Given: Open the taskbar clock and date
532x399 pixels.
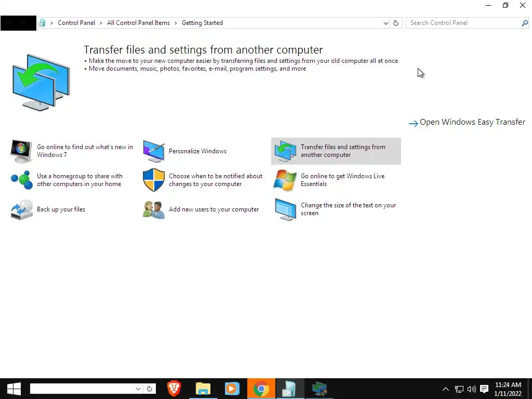Looking at the screenshot, I should point(508,389).
